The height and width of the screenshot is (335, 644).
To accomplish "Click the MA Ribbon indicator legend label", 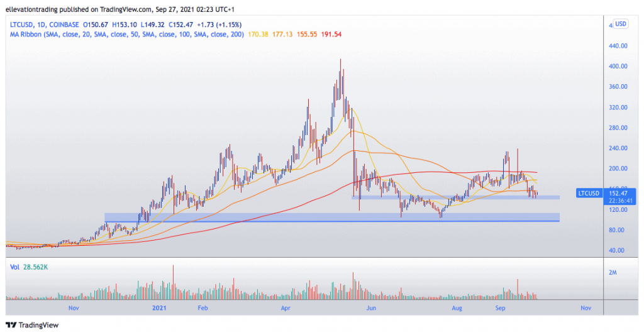I will [x=127, y=35].
